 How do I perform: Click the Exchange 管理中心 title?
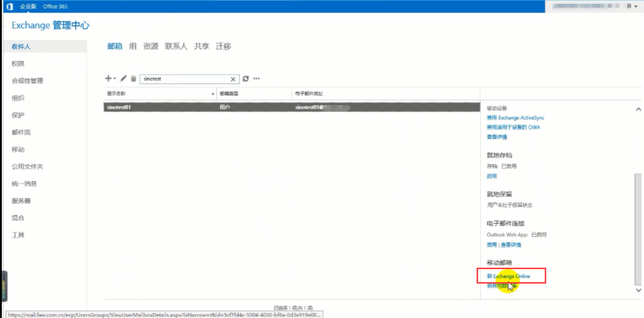[x=50, y=26]
